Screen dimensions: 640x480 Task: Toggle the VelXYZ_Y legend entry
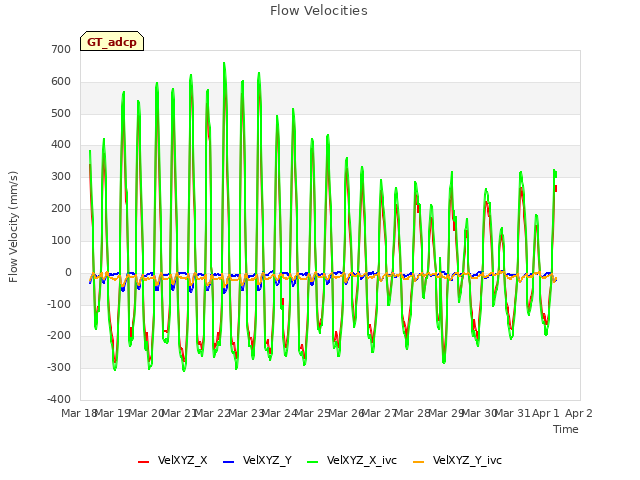[257, 460]
